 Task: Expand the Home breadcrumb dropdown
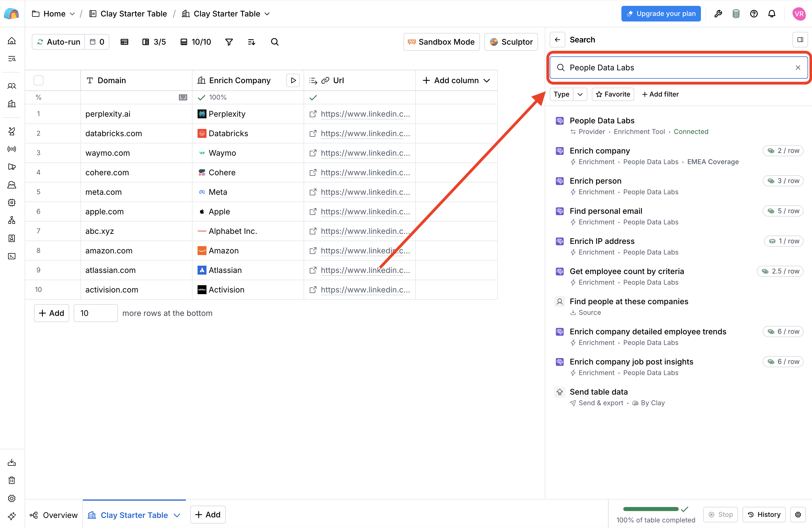[x=72, y=14]
